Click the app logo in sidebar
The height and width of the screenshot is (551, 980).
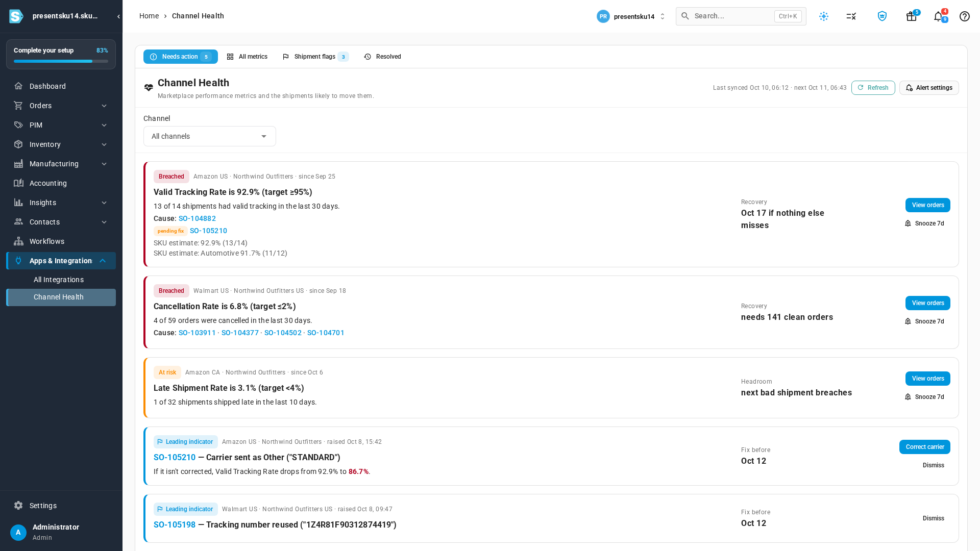click(16, 16)
